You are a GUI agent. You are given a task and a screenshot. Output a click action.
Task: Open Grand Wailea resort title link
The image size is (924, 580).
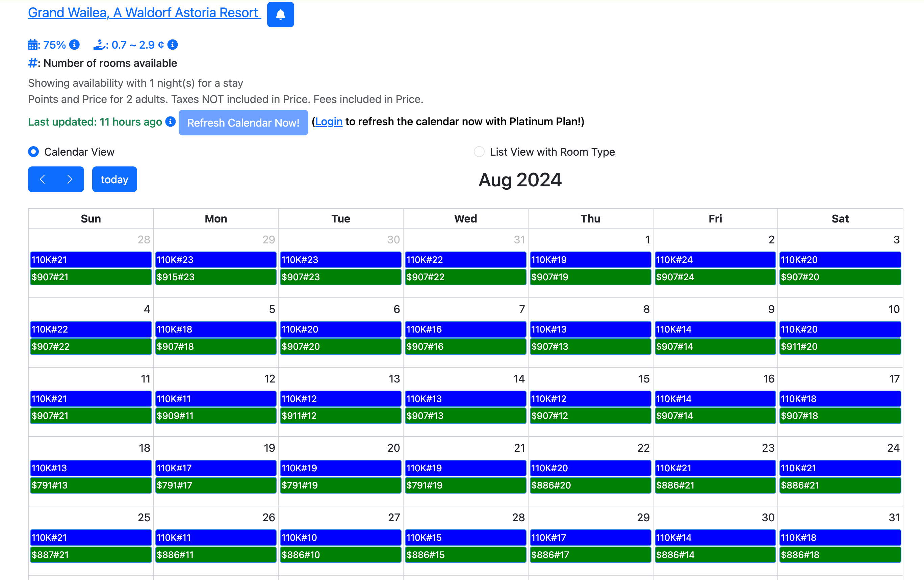tap(144, 12)
